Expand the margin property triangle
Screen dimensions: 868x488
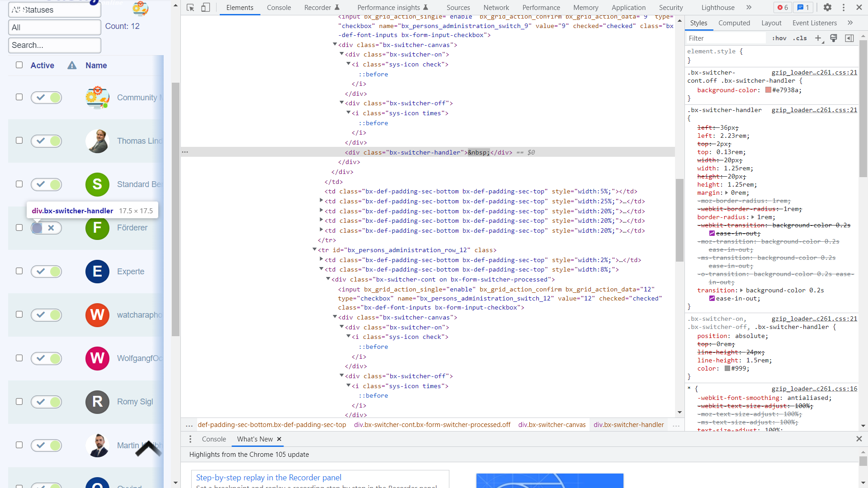point(727,193)
